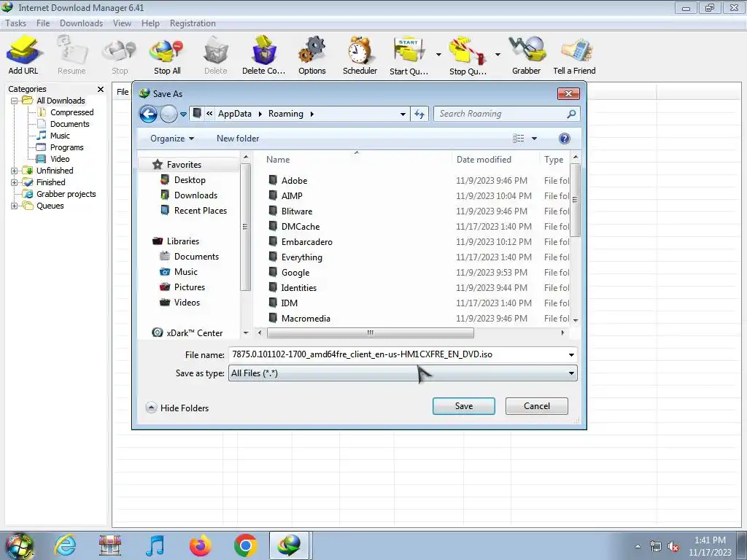This screenshot has width=747, height=560.
Task: Open the File name dropdown arrow
Action: 571,355
